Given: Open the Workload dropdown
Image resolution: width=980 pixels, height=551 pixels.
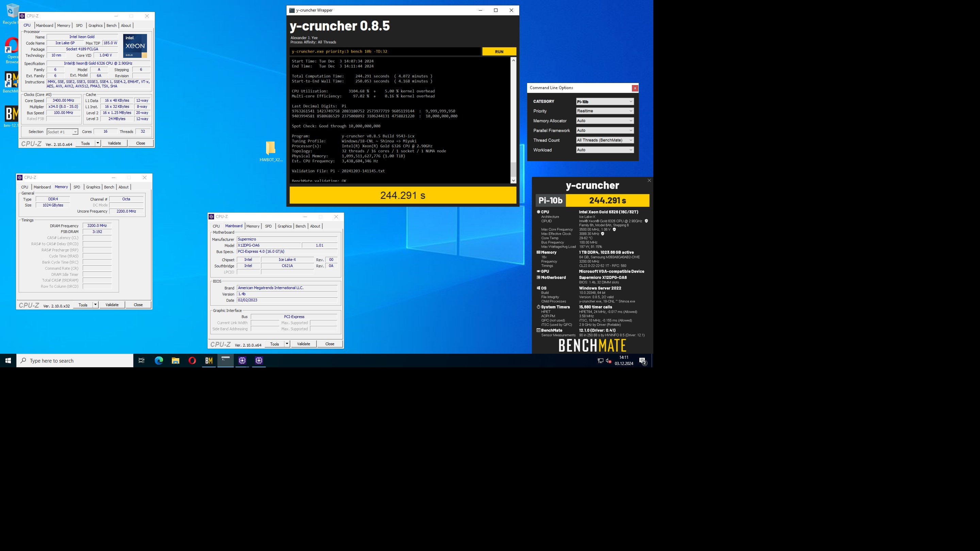Looking at the screenshot, I should tap(605, 150).
